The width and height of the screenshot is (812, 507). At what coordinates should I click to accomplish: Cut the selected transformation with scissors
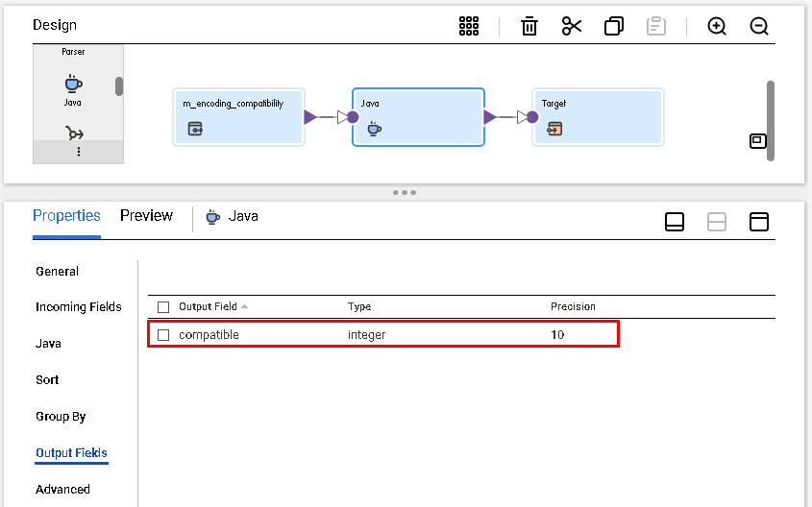572,26
